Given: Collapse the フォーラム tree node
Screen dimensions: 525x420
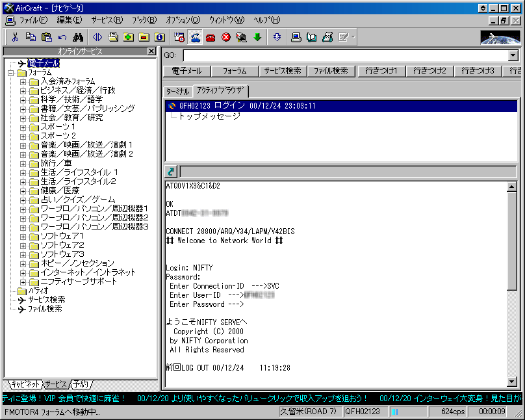Looking at the screenshot, I should [11, 73].
